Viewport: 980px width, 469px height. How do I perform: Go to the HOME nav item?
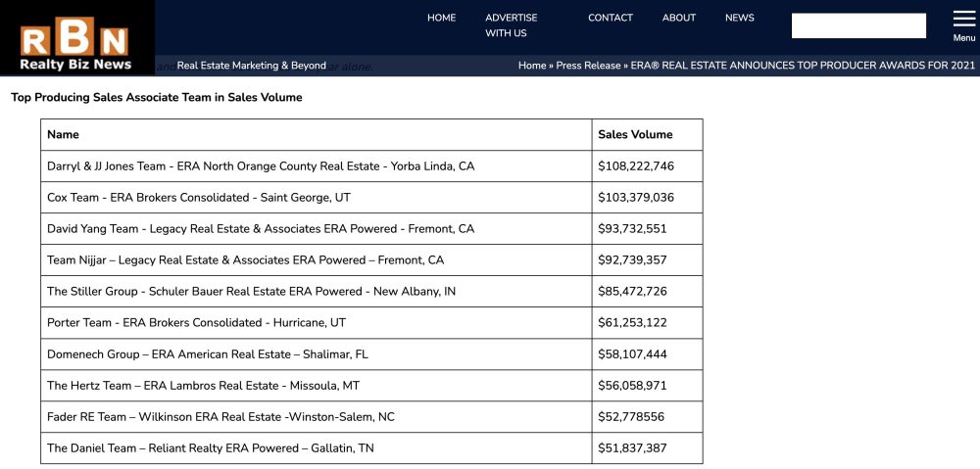tap(441, 18)
